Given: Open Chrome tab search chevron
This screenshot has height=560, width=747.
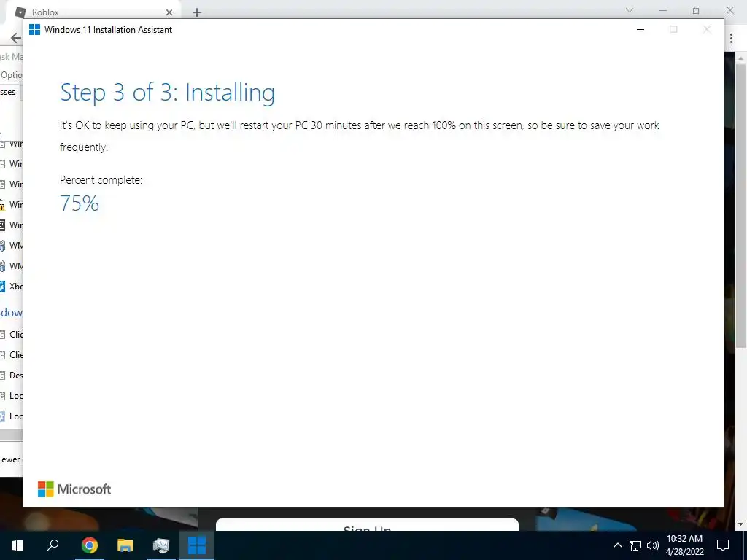Looking at the screenshot, I should click(630, 10).
